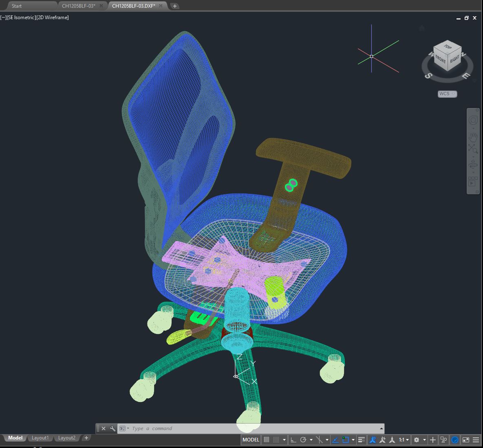Switch to the CH1205BLF-03* drawing tab
483x448 pixels.
tap(79, 6)
